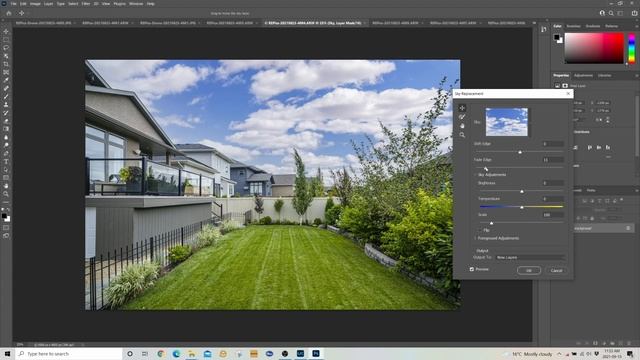Screen dimensions: 640x360
Task: Select the Pen tool
Action: coord(6,153)
